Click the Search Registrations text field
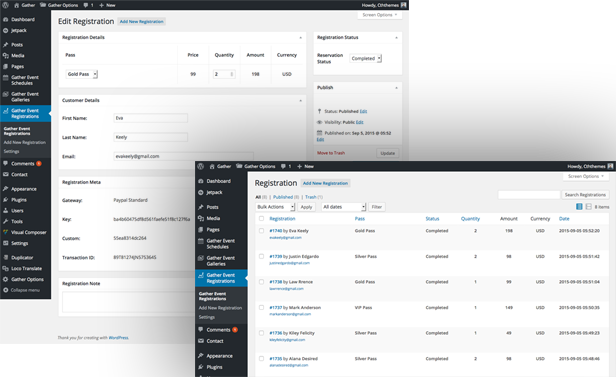616x377 pixels. (529, 195)
